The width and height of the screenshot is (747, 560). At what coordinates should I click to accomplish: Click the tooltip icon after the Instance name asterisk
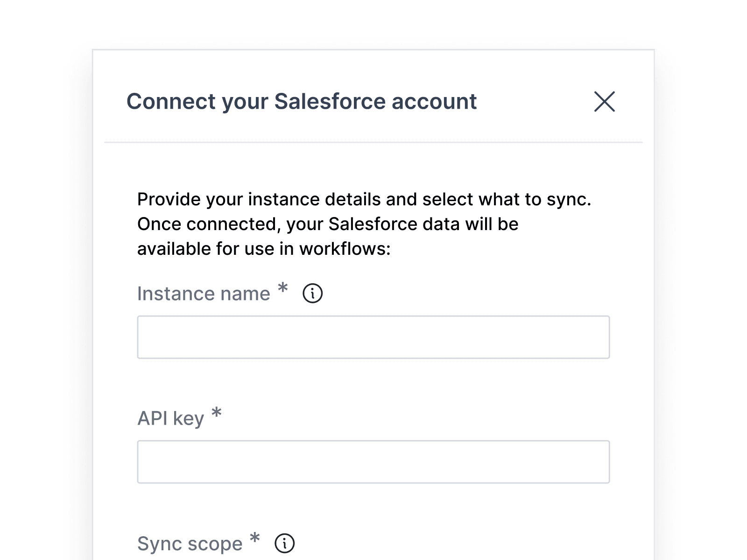[x=312, y=294]
